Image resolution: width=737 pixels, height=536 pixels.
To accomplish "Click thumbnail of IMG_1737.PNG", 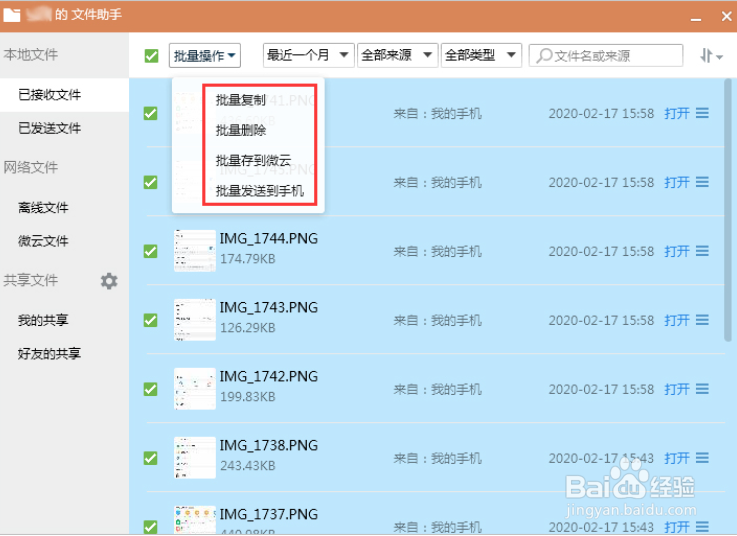I will (195, 520).
